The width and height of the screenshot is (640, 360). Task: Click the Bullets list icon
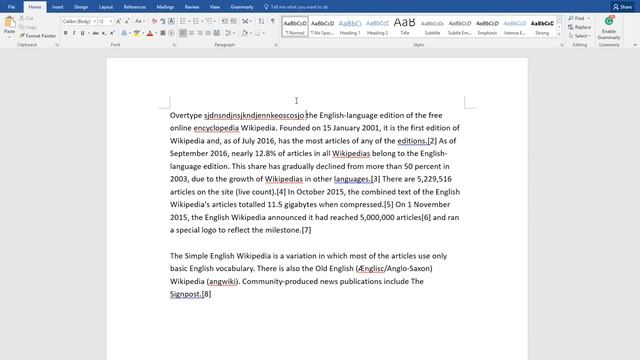182,21
